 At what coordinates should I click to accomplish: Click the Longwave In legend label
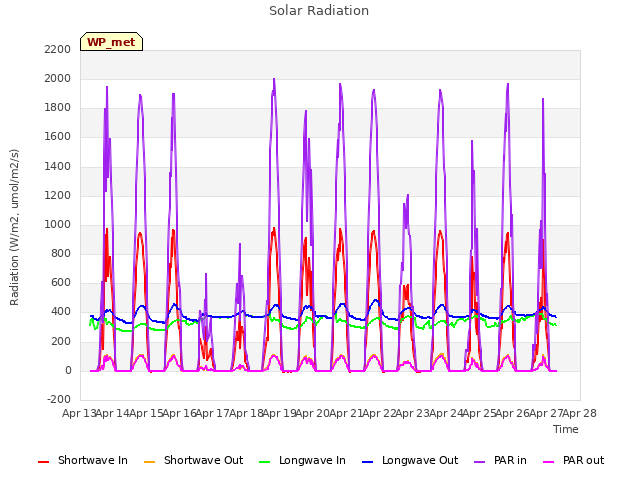(x=312, y=460)
